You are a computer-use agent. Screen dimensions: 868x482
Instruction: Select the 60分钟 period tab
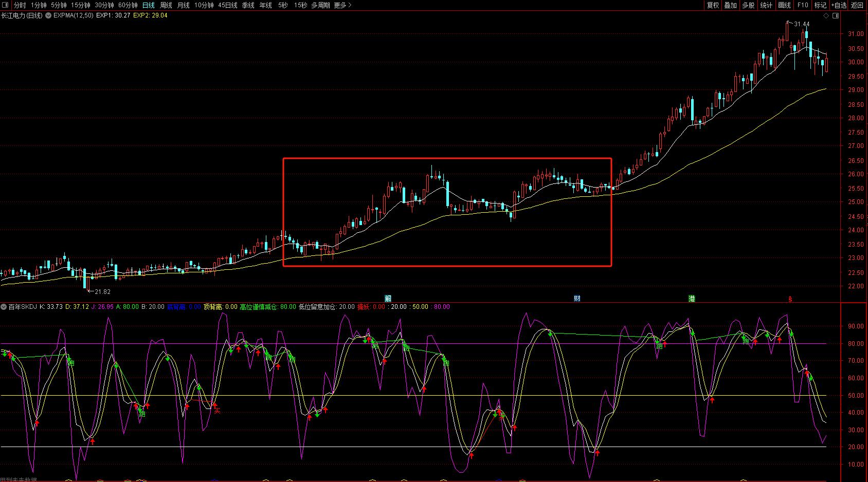coord(128,5)
